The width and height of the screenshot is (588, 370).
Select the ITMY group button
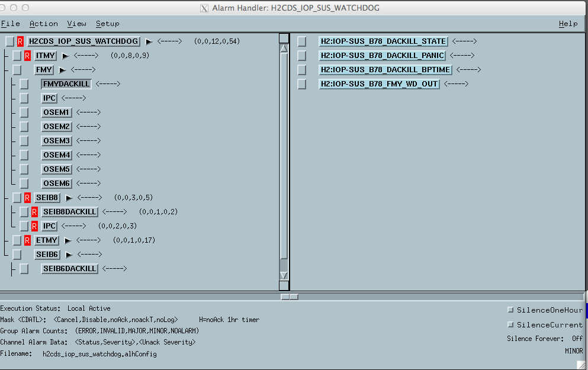click(x=46, y=56)
